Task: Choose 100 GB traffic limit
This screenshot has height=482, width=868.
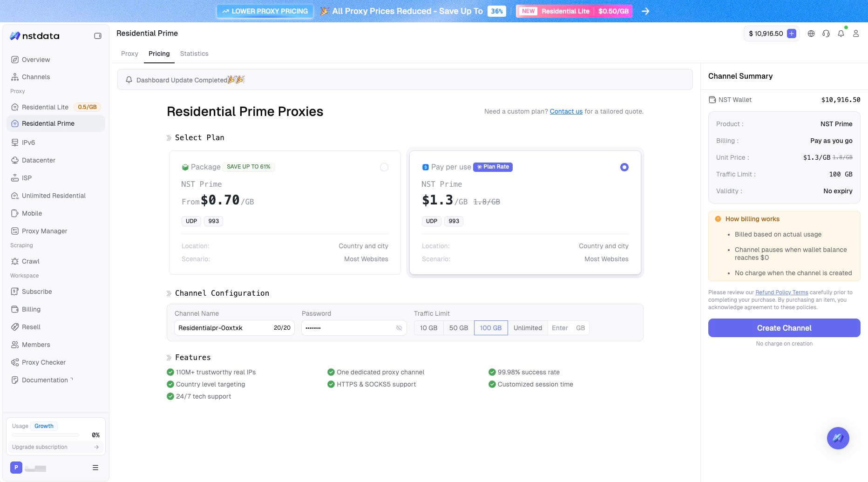Action: tap(491, 328)
